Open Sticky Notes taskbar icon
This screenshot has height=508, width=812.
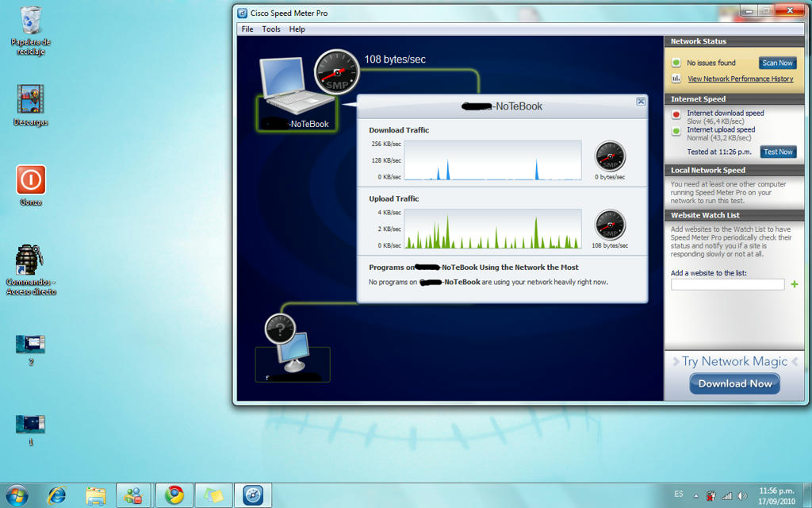(214, 495)
